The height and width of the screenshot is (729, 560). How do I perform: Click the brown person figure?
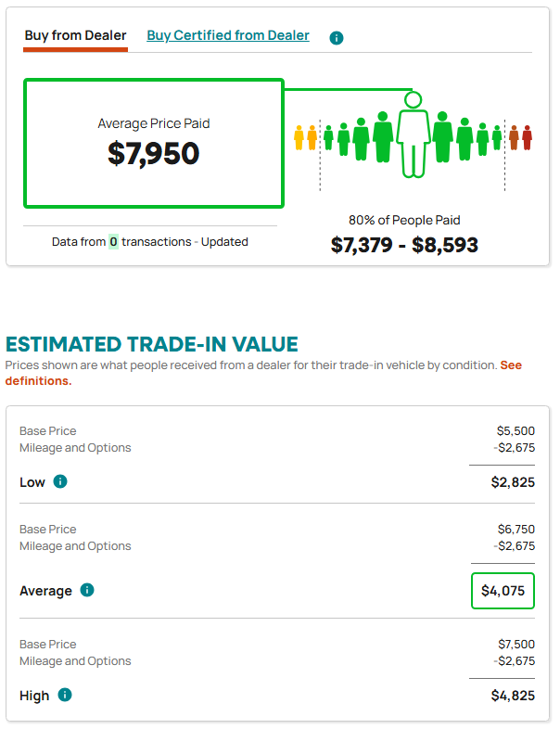click(514, 137)
